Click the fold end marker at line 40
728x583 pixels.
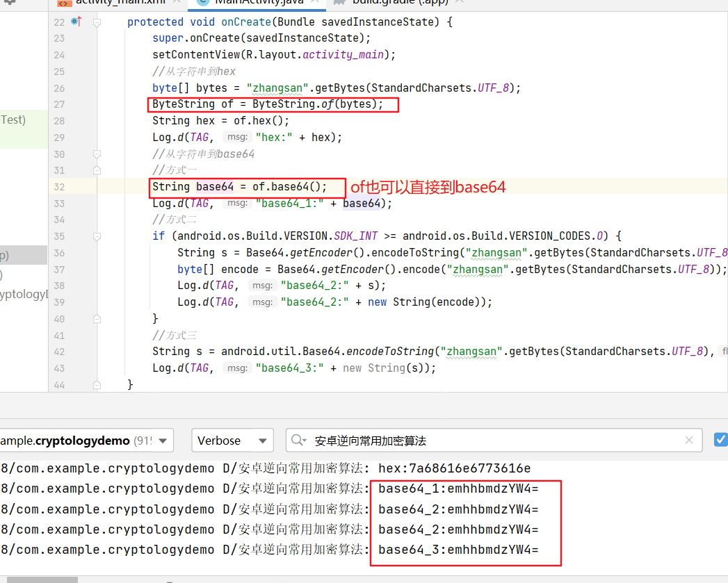point(97,319)
